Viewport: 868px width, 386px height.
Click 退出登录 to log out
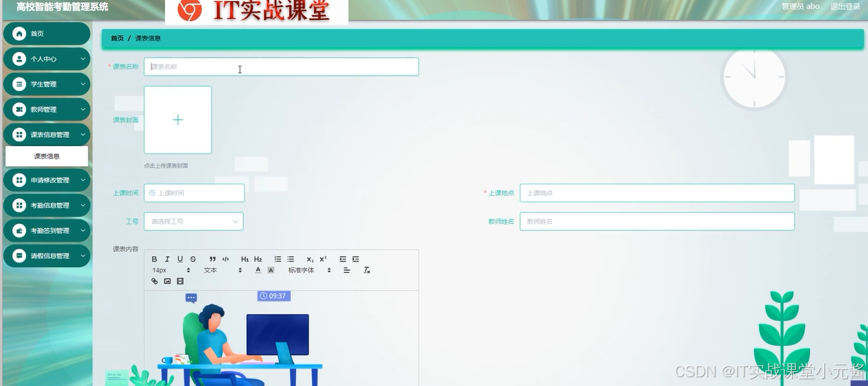(845, 7)
